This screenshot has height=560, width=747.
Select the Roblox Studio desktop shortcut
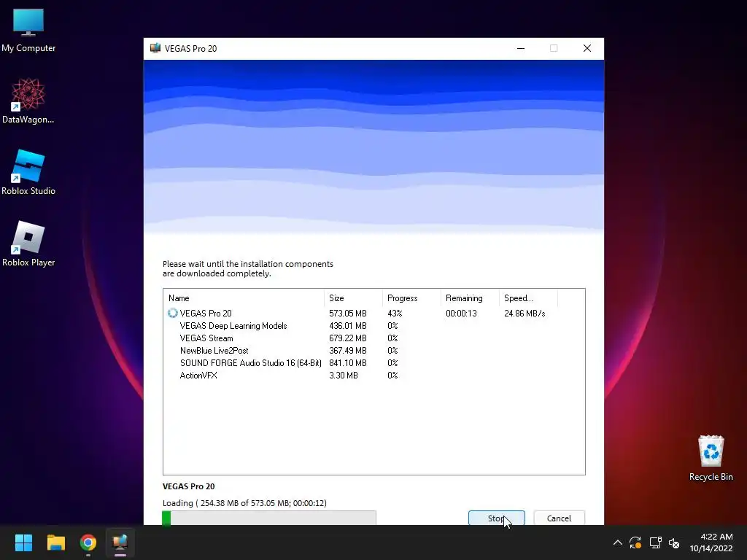[28, 172]
